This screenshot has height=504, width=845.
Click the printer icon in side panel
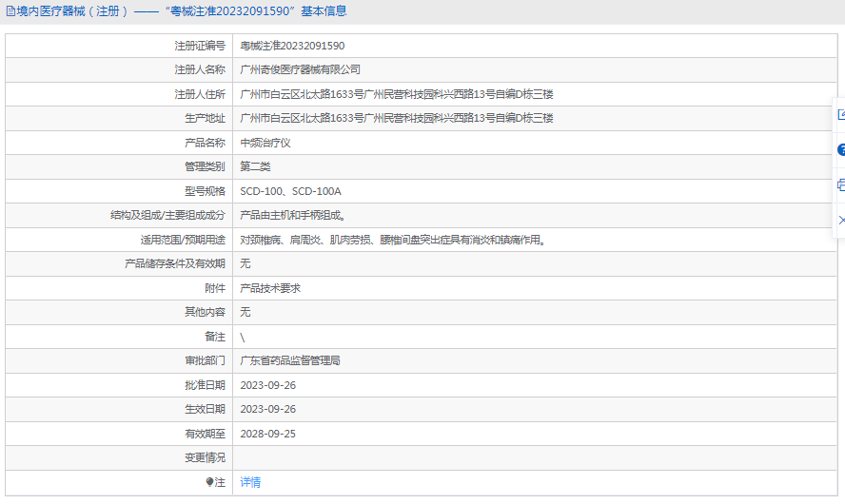[x=841, y=185]
